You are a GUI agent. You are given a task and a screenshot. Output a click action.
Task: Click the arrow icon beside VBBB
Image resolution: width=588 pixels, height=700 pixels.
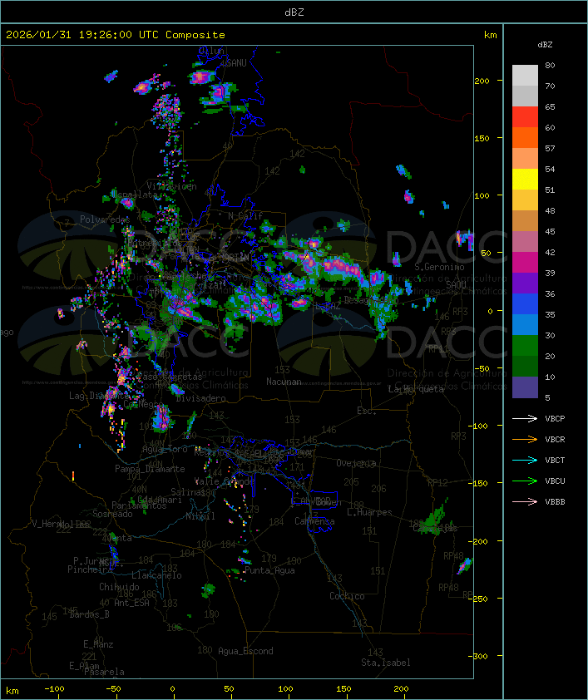pos(525,501)
